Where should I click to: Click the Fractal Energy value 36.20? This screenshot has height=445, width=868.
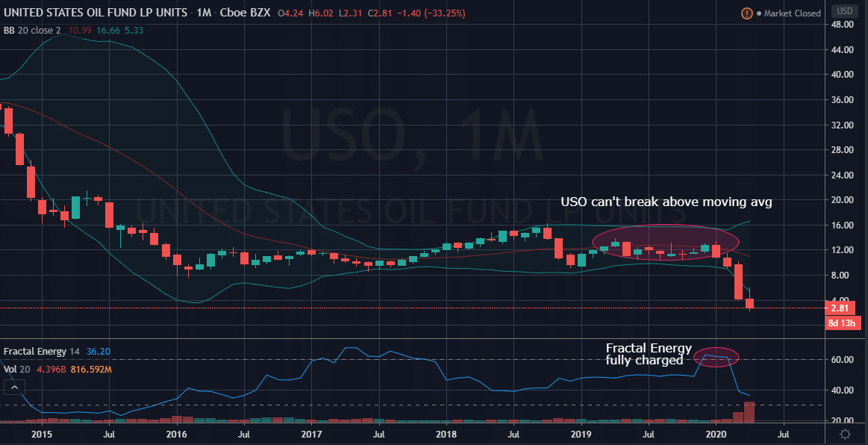(x=98, y=352)
